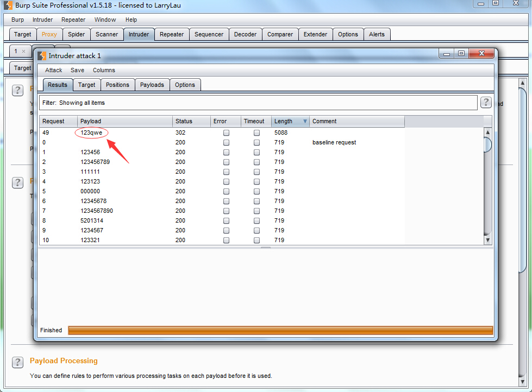Image resolution: width=532 pixels, height=392 pixels.
Task: Toggle Timeout checkbox for payload 000000
Action: point(257,191)
